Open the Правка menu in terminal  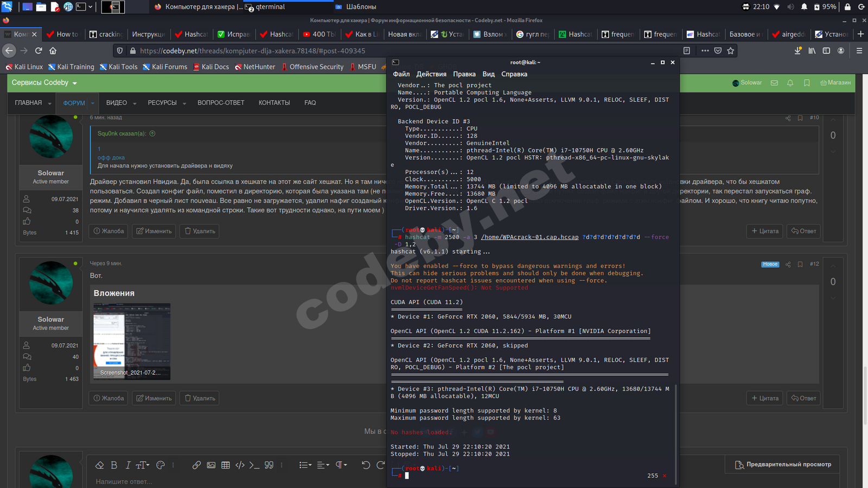pos(464,74)
